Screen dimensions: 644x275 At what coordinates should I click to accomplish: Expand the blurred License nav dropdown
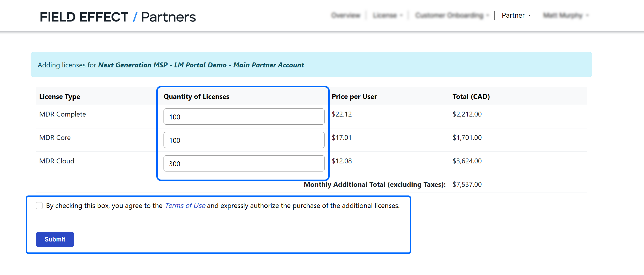coord(387,15)
